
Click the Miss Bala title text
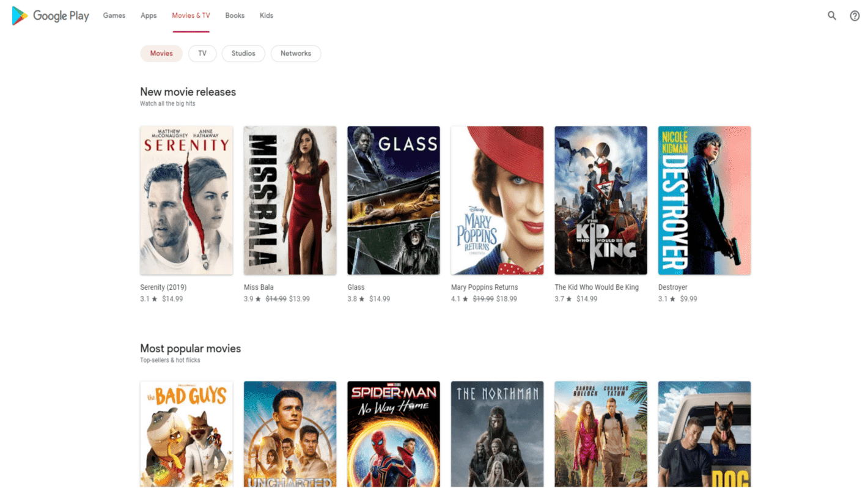tap(259, 287)
